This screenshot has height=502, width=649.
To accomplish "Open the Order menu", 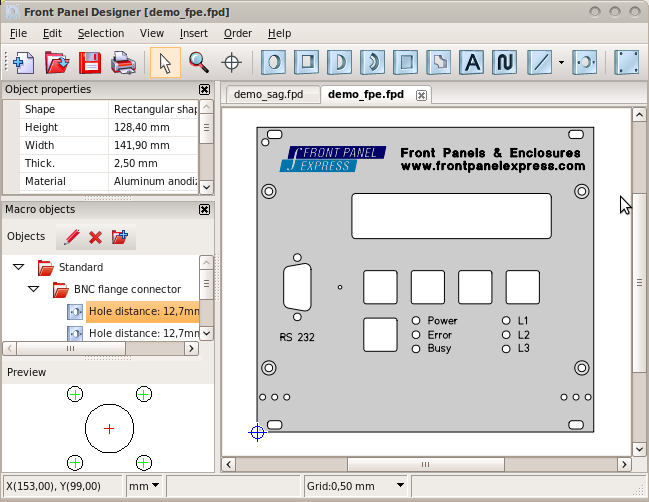I will (238, 33).
